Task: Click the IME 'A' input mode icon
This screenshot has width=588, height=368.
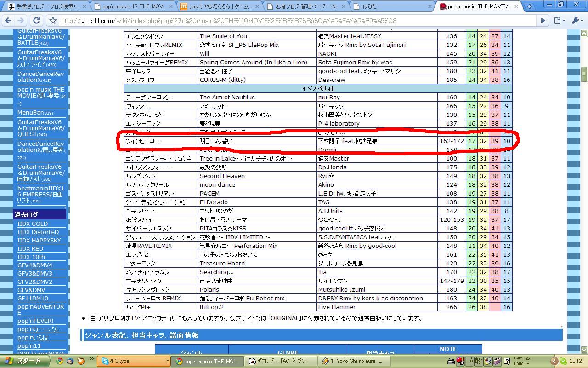Action: click(x=470, y=361)
